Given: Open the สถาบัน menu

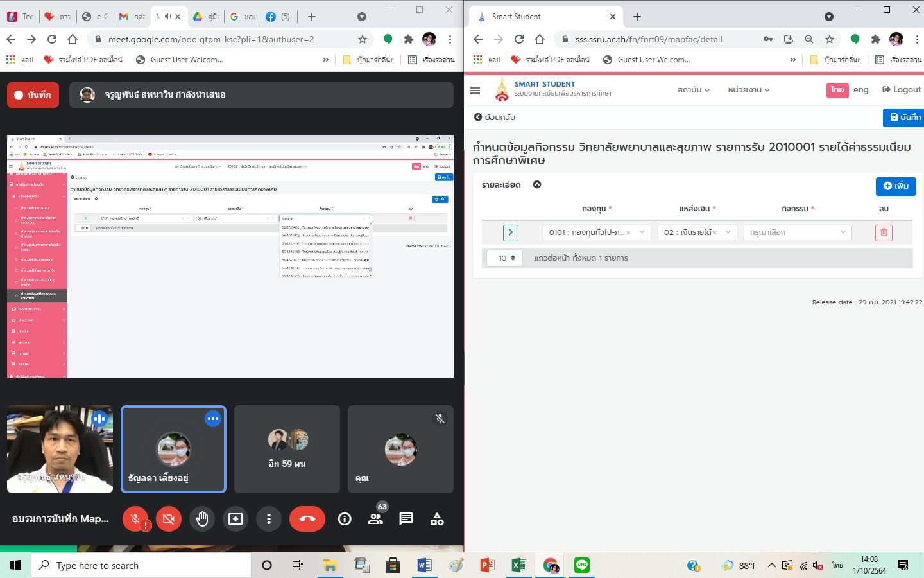Looking at the screenshot, I should click(693, 90).
